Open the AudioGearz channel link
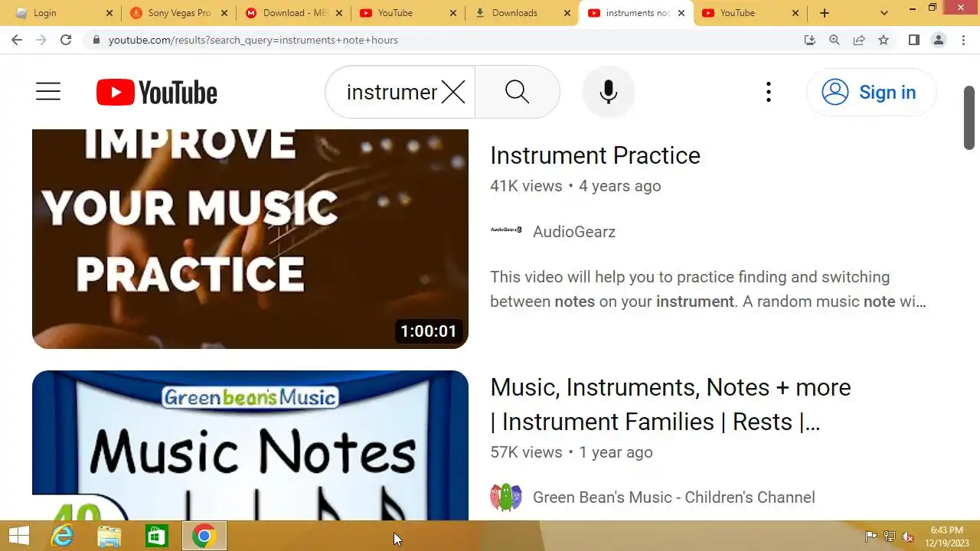The image size is (980, 551). pos(574,232)
